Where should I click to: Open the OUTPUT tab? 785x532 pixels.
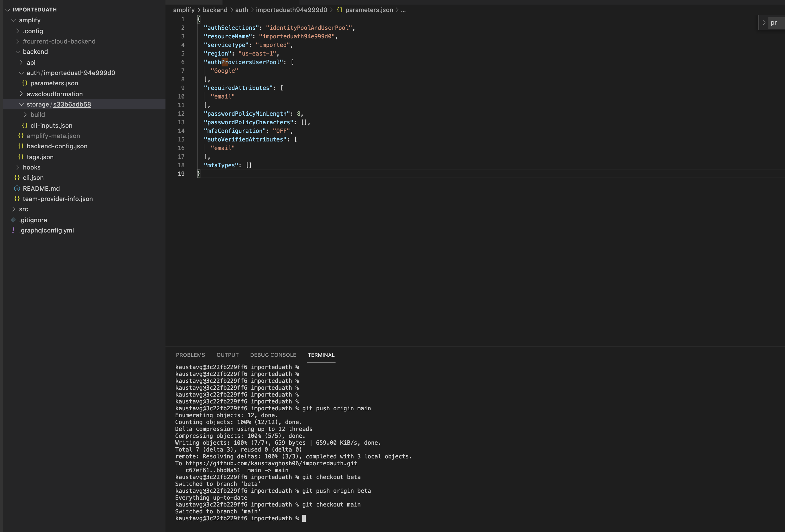click(x=227, y=355)
